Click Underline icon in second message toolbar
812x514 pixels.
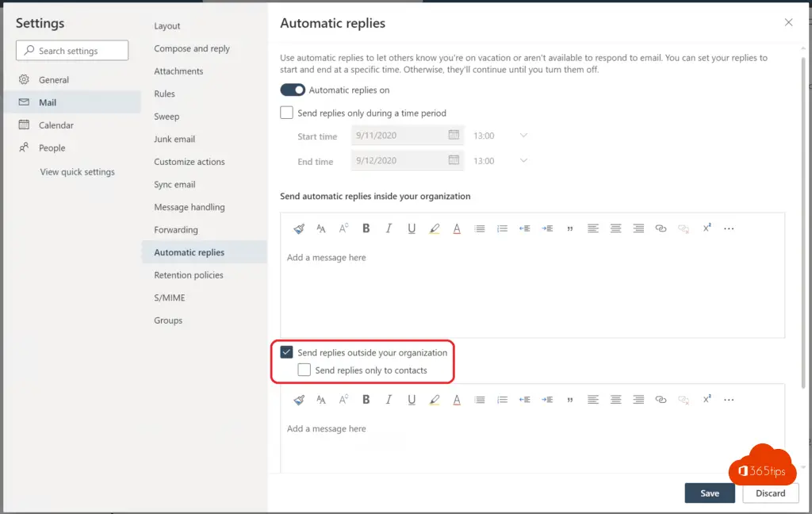[412, 400]
